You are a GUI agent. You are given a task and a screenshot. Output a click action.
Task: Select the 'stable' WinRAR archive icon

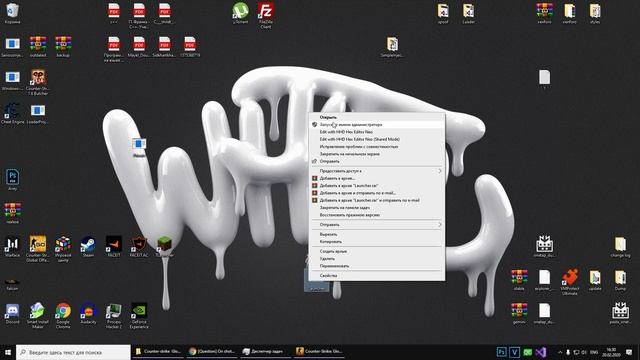519,280
